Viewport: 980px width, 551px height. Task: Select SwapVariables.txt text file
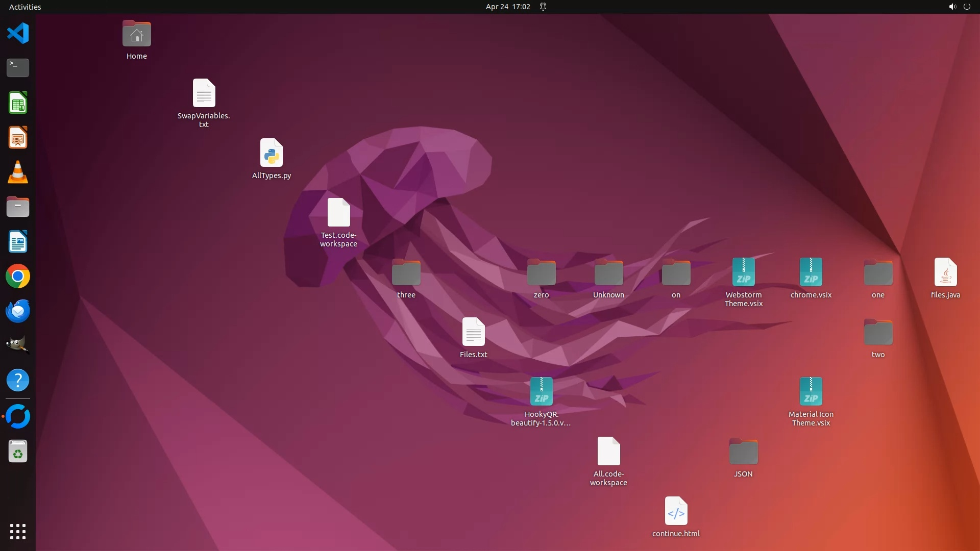point(204,93)
